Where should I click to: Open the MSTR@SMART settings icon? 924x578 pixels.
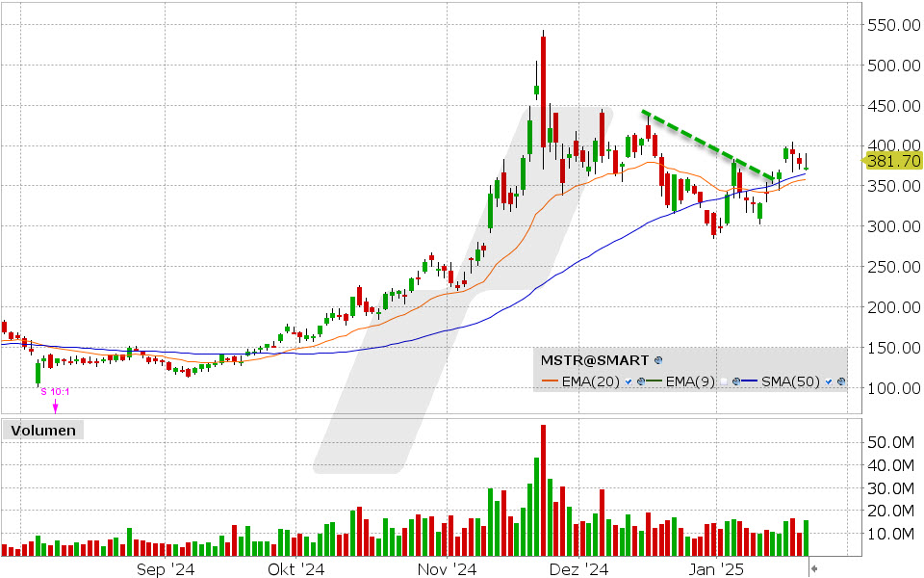point(658,360)
